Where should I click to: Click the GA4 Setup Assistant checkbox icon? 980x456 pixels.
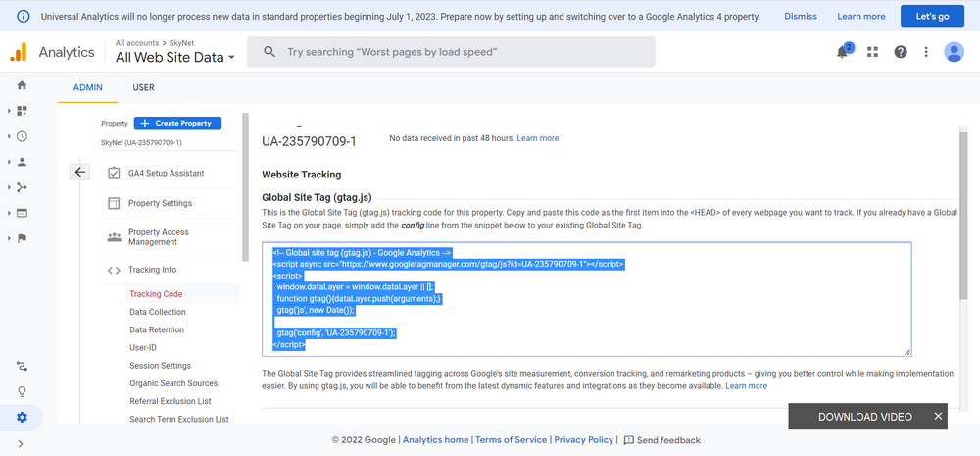[114, 174]
